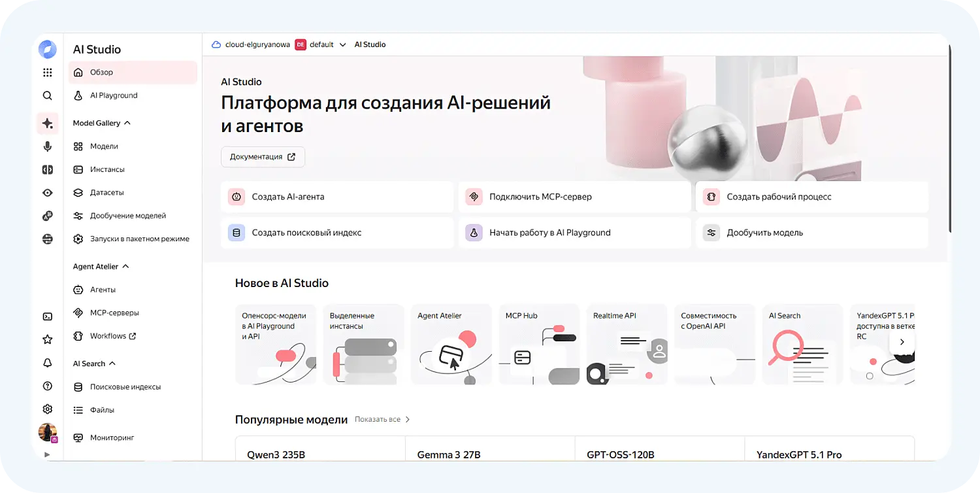
Task: Open the services grid launcher icon
Action: click(x=47, y=72)
